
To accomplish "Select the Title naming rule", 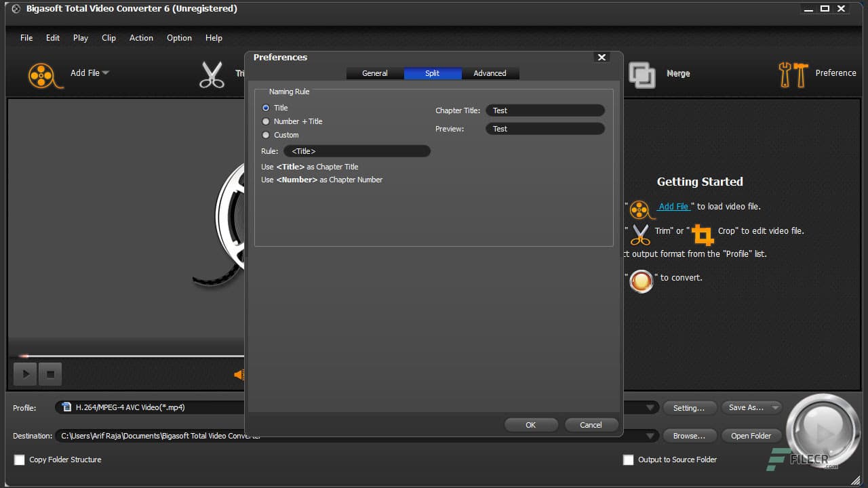I will point(266,107).
